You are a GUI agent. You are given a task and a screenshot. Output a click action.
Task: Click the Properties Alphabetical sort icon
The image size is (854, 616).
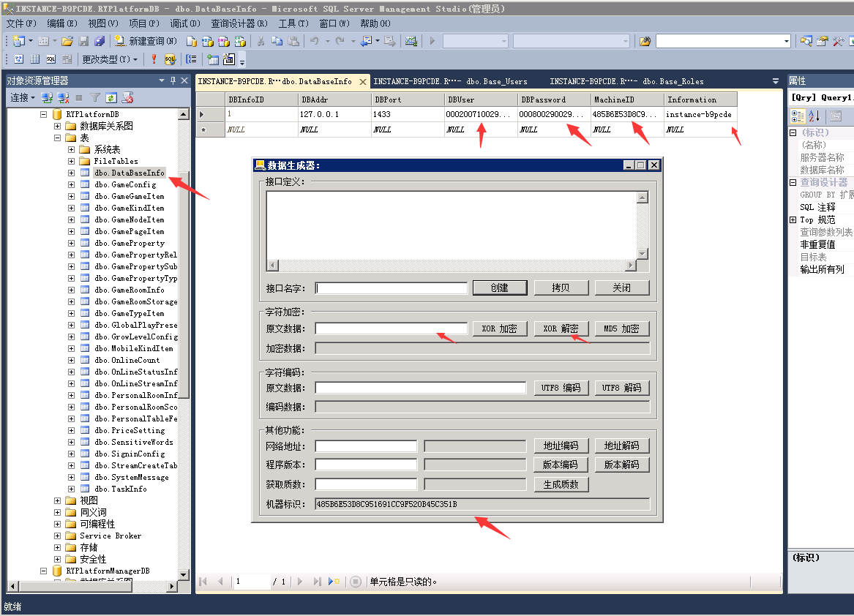click(x=814, y=116)
